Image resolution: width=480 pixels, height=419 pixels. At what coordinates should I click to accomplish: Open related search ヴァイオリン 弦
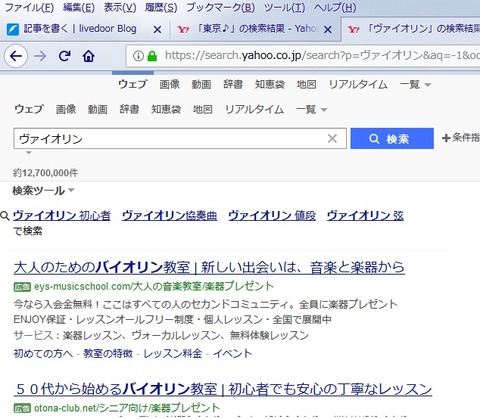tap(365, 216)
